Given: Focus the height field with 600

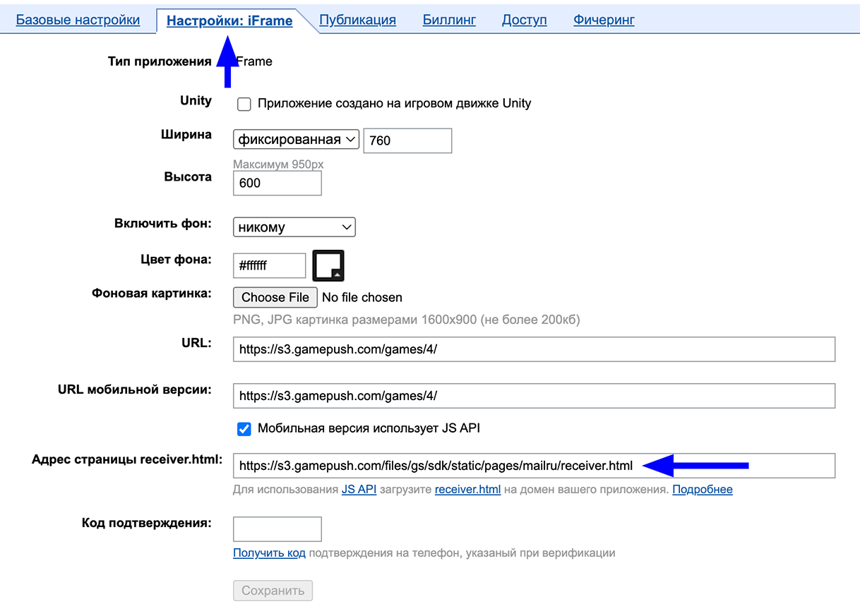Looking at the screenshot, I should (277, 183).
